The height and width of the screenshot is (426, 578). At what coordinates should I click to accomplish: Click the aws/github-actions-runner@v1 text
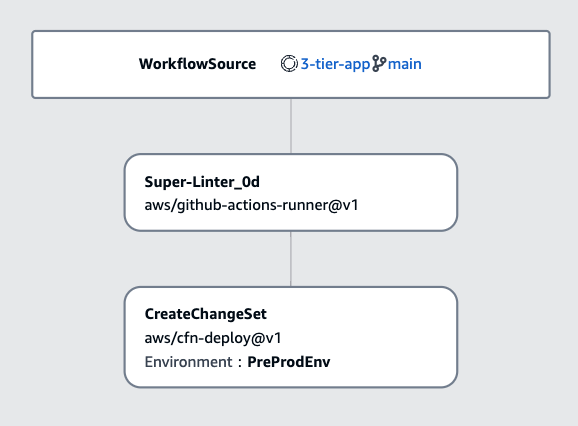(251, 205)
